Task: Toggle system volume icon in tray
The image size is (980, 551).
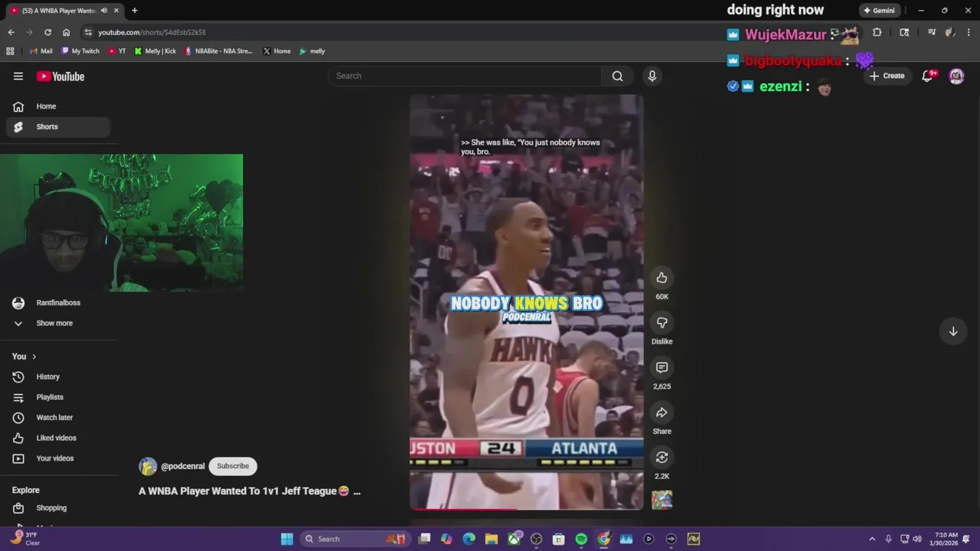Action: point(917,539)
